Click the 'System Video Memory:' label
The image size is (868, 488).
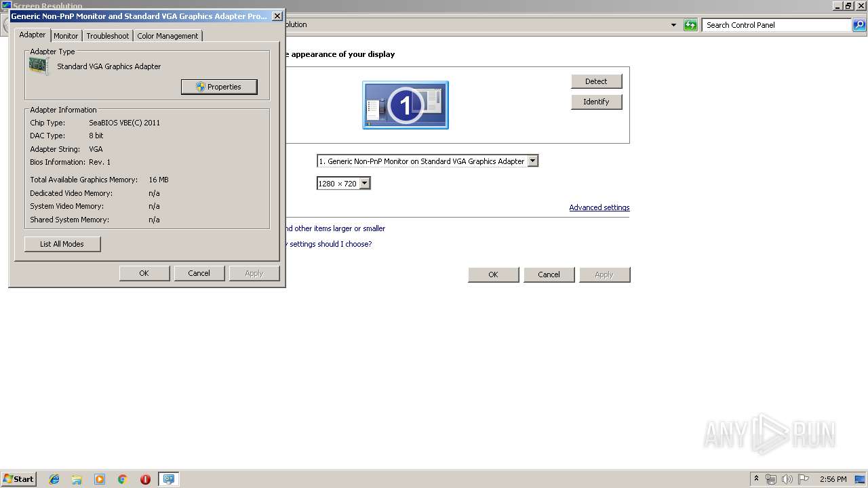coord(67,206)
